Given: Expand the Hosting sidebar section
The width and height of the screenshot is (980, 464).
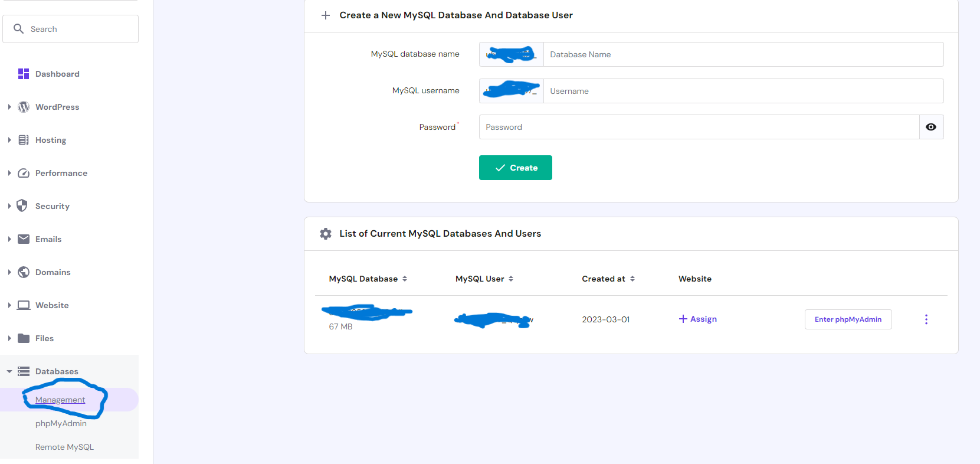Looking at the screenshot, I should click(9, 140).
